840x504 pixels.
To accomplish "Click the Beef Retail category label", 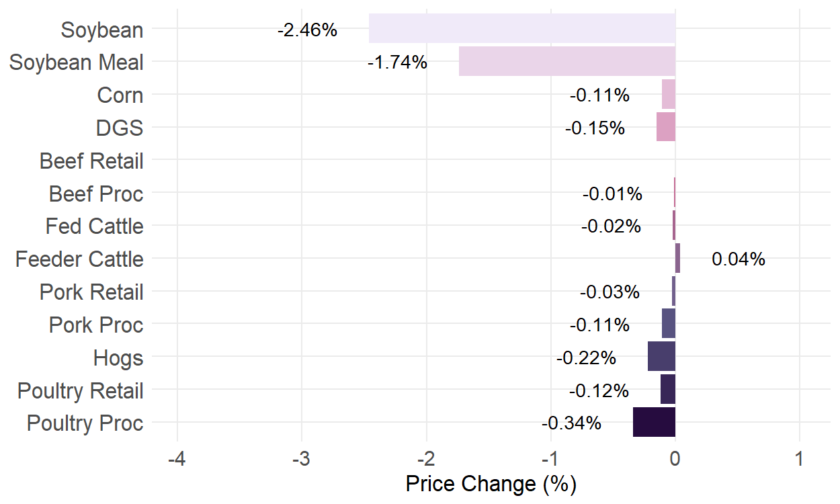I will pyautogui.click(x=91, y=161).
